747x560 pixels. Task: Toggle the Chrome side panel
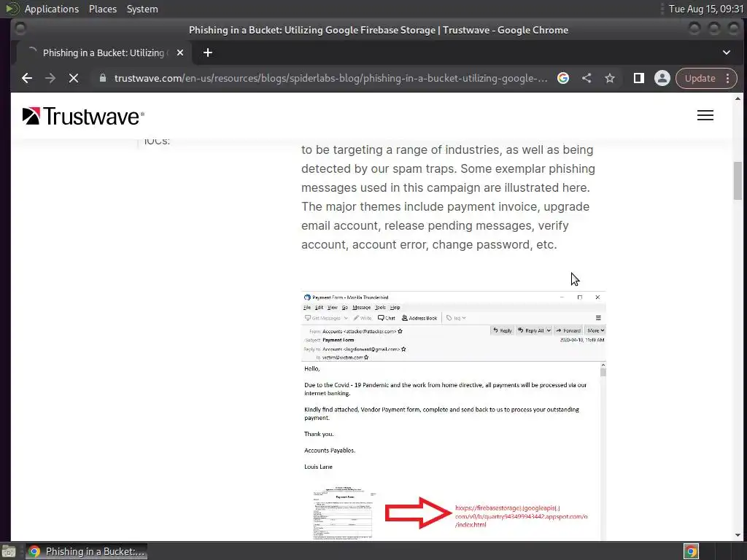tap(639, 78)
